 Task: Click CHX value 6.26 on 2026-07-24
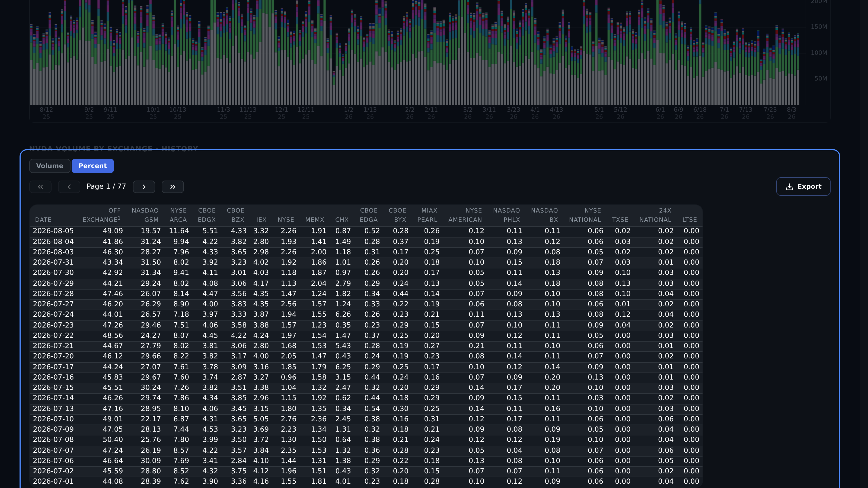[343, 314]
